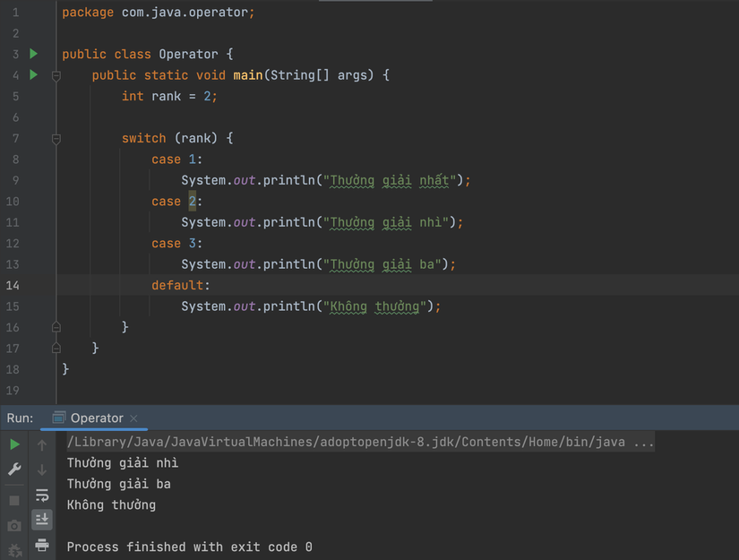Screen dimensions: 739x560
Task: Fold at main method closing brace marker
Action: point(56,348)
